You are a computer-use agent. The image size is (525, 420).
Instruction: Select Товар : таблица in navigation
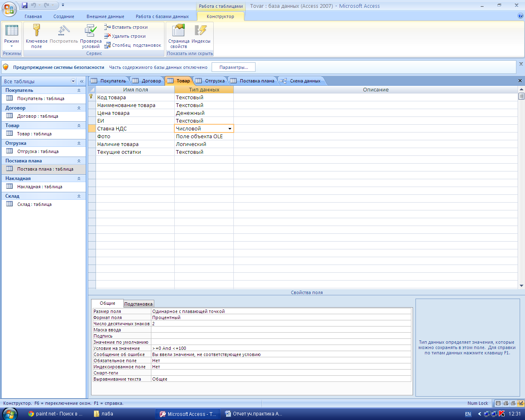tap(44, 134)
